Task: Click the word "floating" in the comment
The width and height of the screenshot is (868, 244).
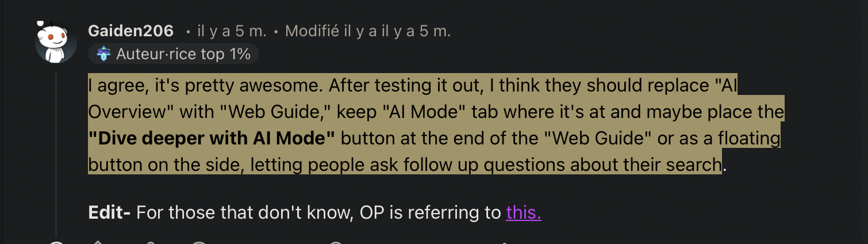Action: 744,139
